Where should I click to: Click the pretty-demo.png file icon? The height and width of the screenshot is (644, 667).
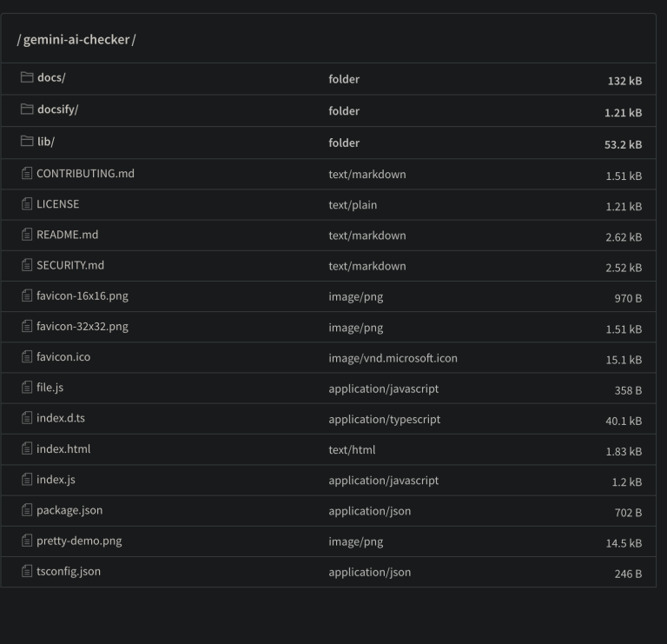[27, 541]
